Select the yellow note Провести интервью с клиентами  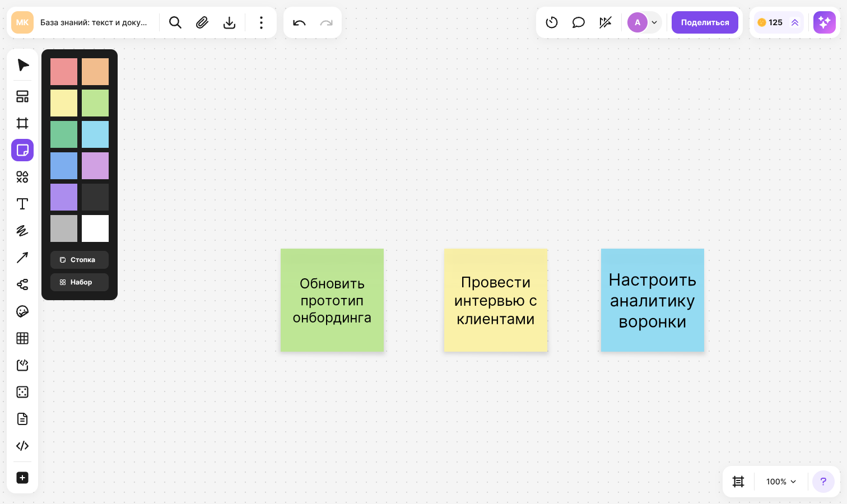pos(496,300)
